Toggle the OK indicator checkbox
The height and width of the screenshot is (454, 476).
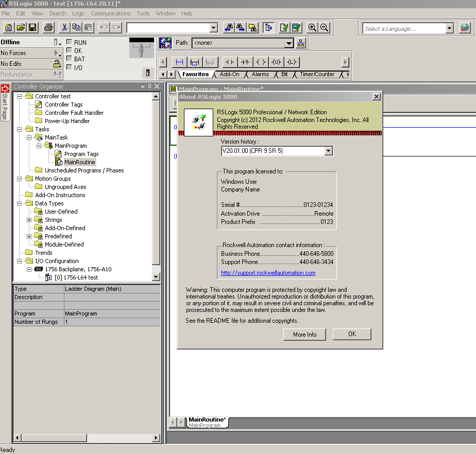click(69, 50)
